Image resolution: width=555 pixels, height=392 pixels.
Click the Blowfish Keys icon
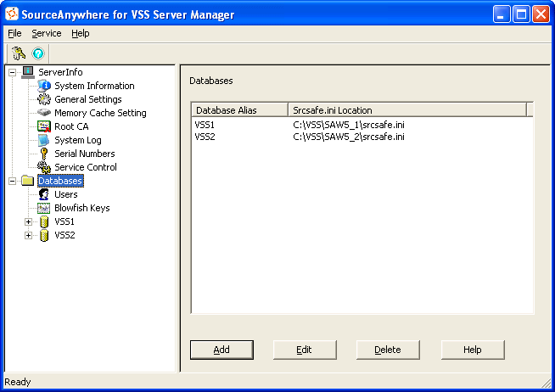pos(44,208)
